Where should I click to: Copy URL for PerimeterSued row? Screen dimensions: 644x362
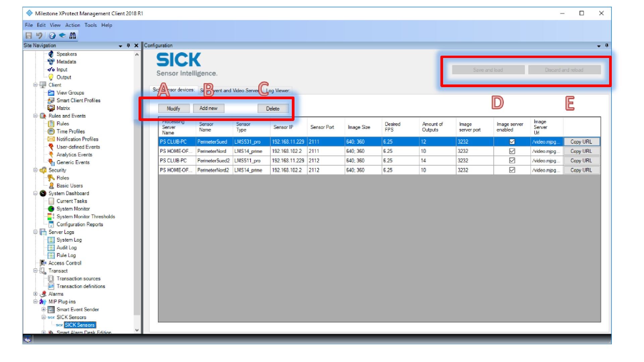pyautogui.click(x=581, y=142)
